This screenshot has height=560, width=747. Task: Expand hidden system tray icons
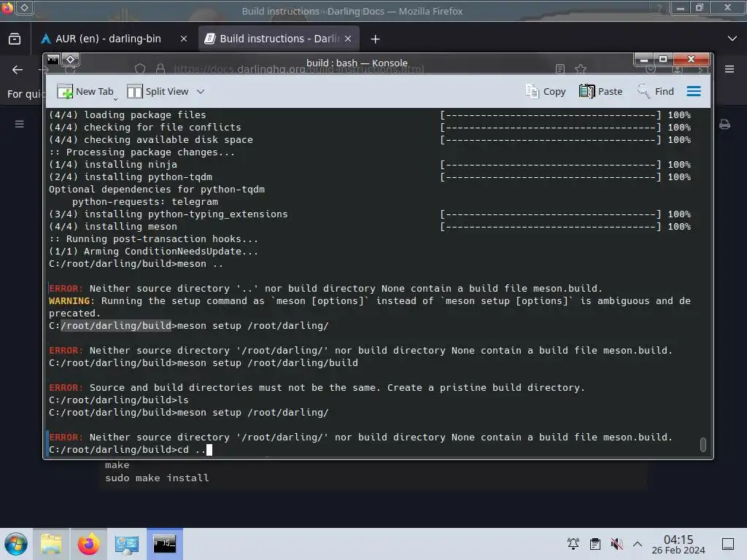(x=638, y=544)
